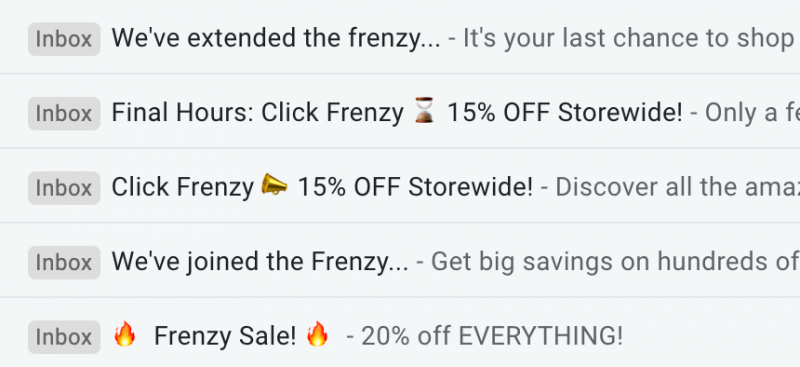Click the "Only a fe" preview snippet

point(753,113)
